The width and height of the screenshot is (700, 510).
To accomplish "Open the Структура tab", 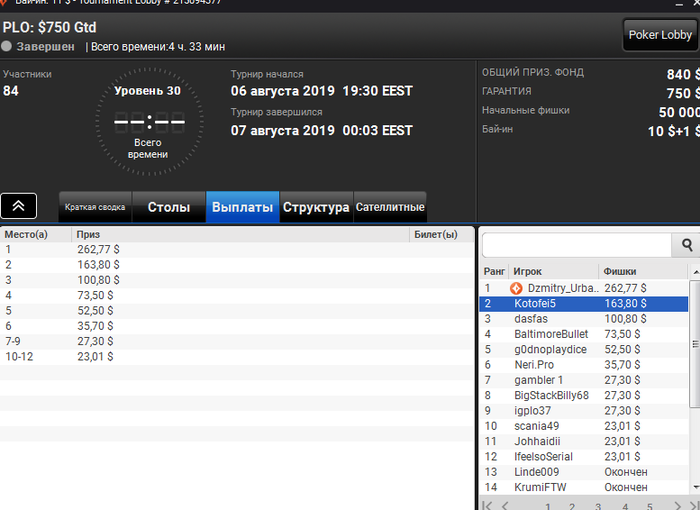I will pos(316,207).
